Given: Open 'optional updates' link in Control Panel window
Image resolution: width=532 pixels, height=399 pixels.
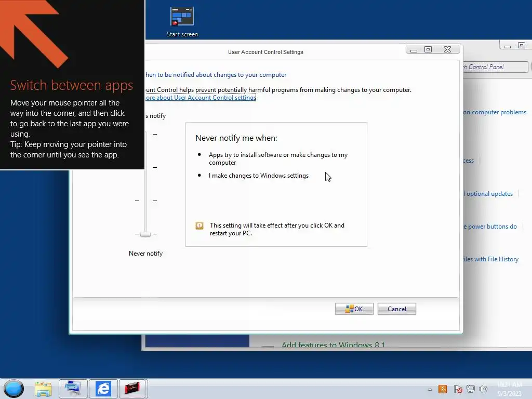Looking at the screenshot, I should pos(488,194).
